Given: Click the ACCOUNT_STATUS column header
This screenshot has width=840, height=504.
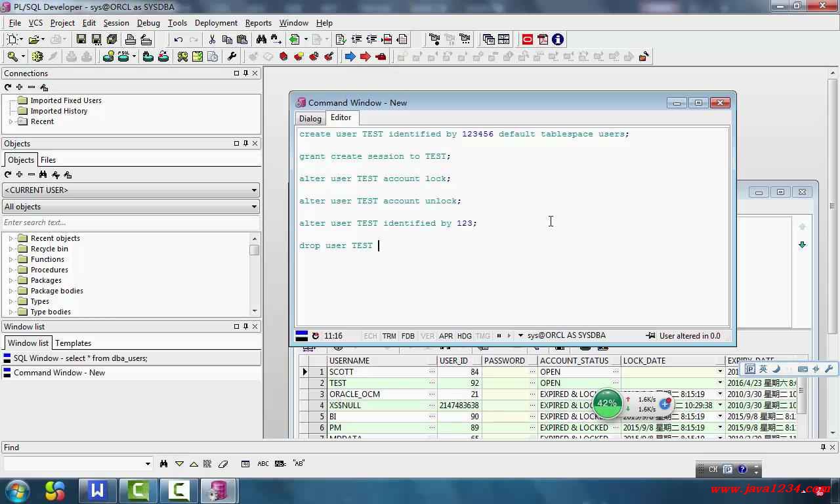Looking at the screenshot, I should click(x=578, y=361).
